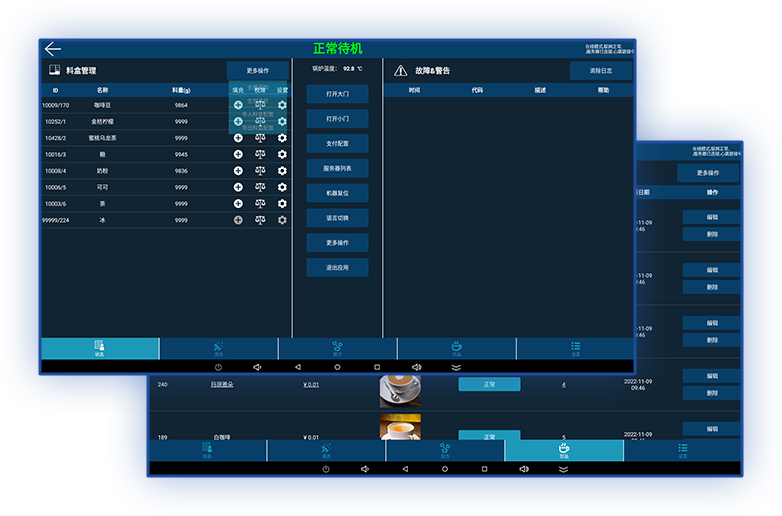
Task: Click the coffee thumbnail for item 240
Action: coord(400,389)
